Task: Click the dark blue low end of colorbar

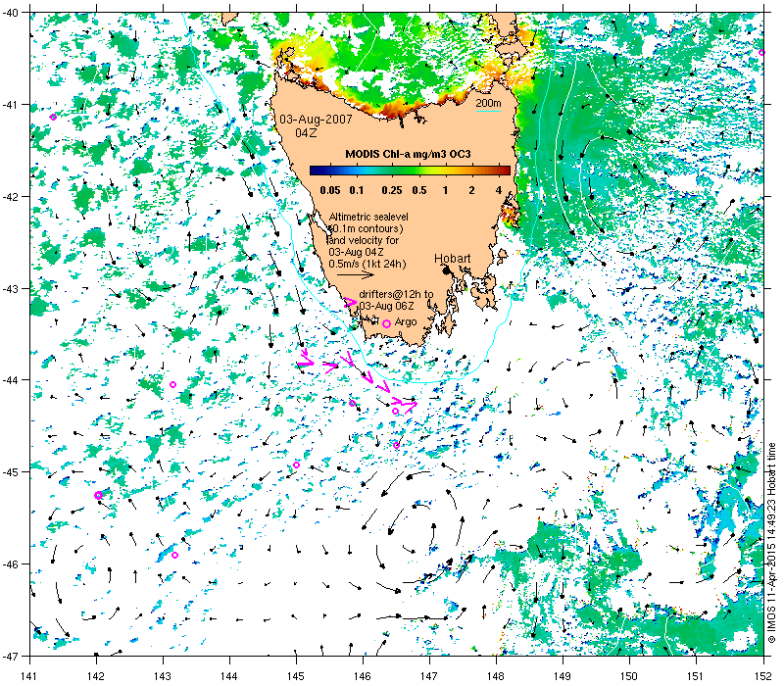Action: pos(317,171)
